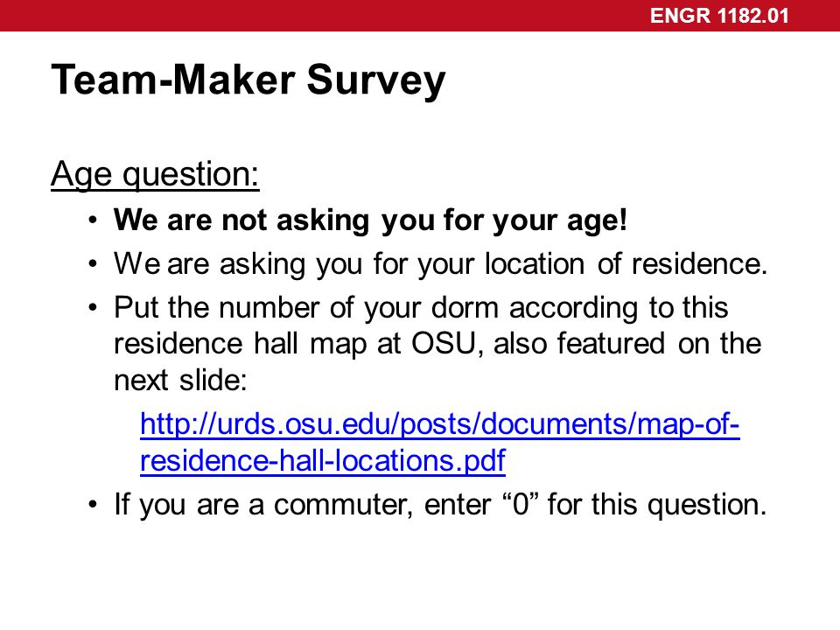The width and height of the screenshot is (840, 630).
Task: Click the 'Put the number of your dorm' line
Action: [421, 309]
